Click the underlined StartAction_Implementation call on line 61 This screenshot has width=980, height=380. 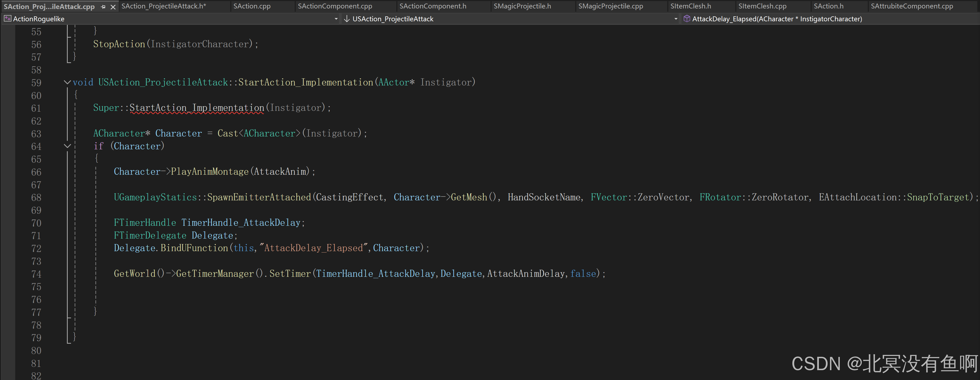coord(197,108)
